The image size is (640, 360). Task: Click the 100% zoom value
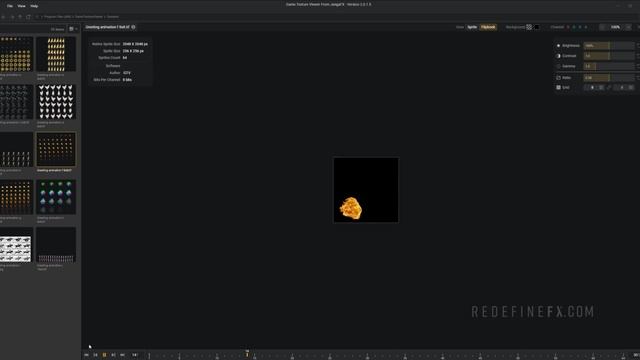[x=615, y=27]
